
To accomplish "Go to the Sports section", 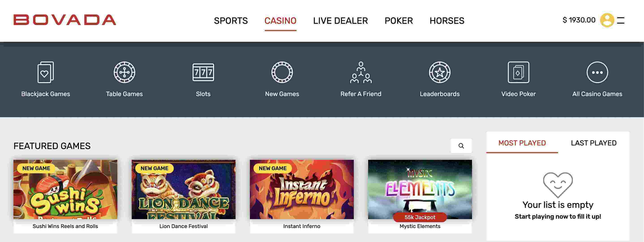I will [231, 21].
